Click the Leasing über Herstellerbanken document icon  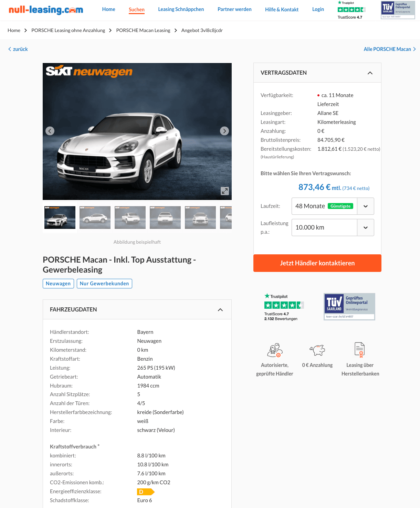pos(360,350)
